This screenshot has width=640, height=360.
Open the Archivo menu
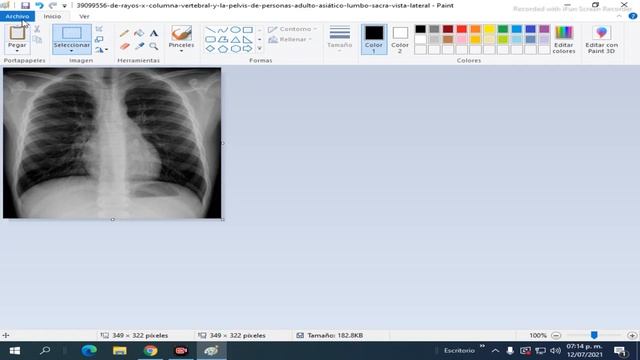pos(17,16)
